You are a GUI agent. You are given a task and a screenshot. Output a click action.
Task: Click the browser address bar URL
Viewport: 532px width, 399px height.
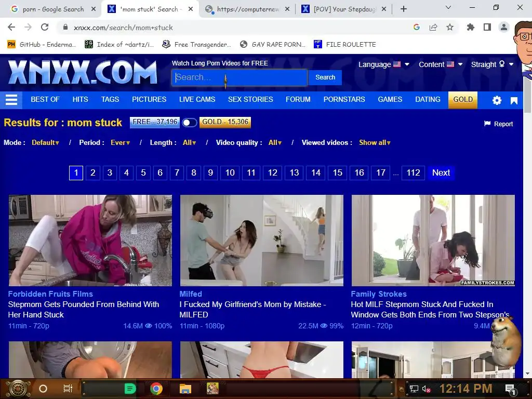click(x=123, y=28)
